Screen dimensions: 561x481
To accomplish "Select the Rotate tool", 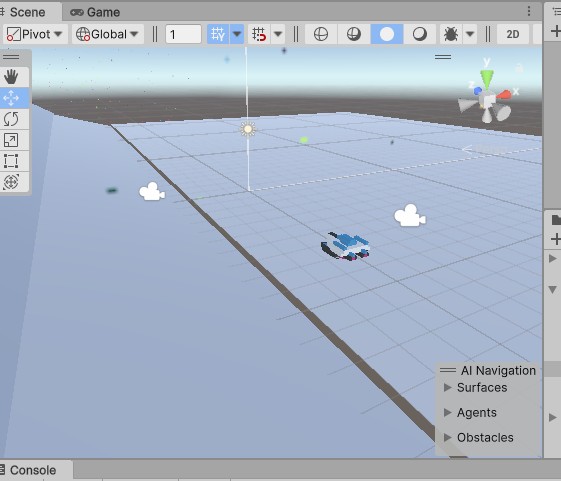I will [11, 119].
